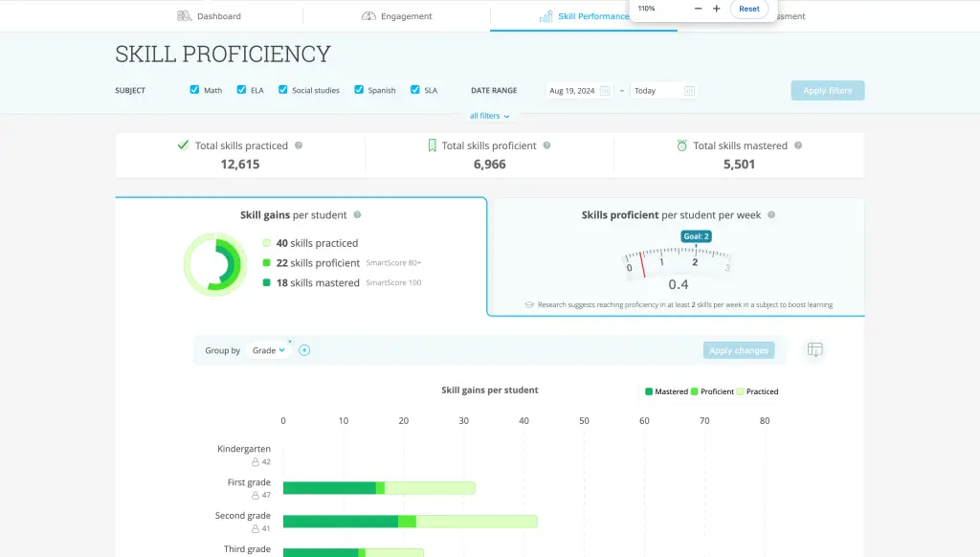980x557 pixels.
Task: Click the Total skills proficient bookmark icon
Action: pyautogui.click(x=432, y=145)
